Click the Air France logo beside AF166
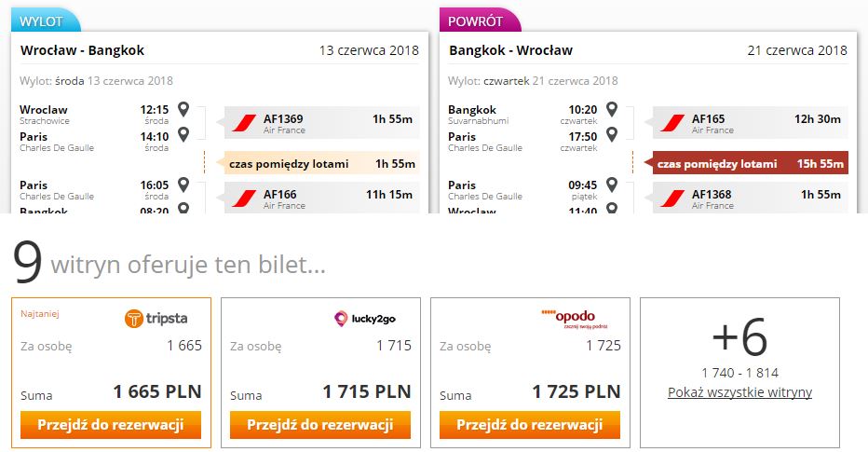Viewport: 868px width, 452px height. [x=244, y=199]
